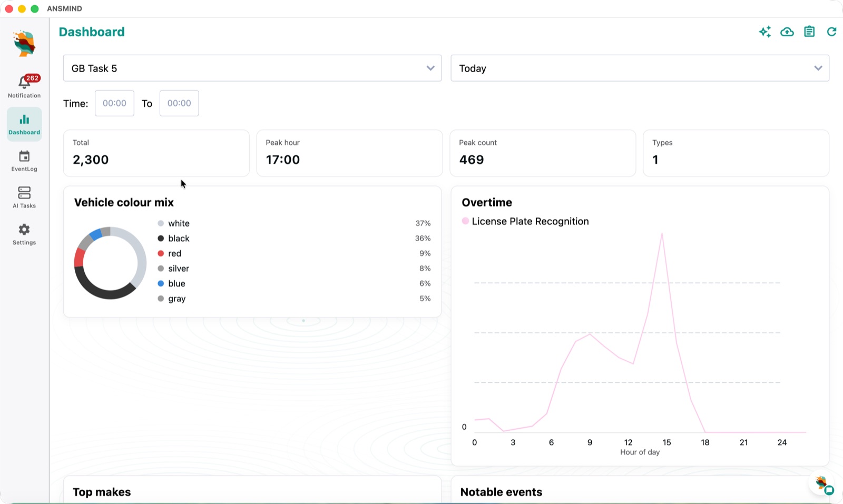The image size is (843, 504).
Task: Click the Total 2,300 card
Action: pyautogui.click(x=156, y=153)
